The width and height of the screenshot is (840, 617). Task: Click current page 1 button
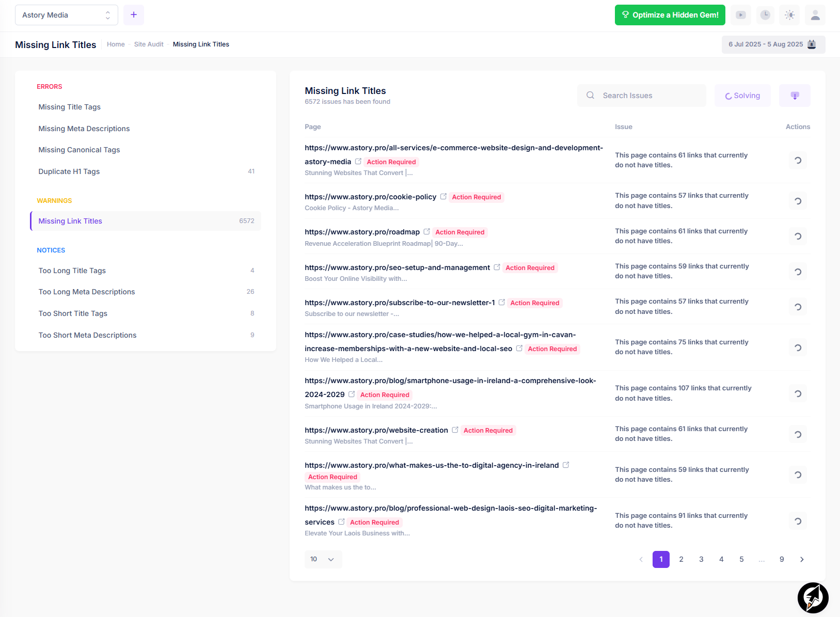coord(661,559)
